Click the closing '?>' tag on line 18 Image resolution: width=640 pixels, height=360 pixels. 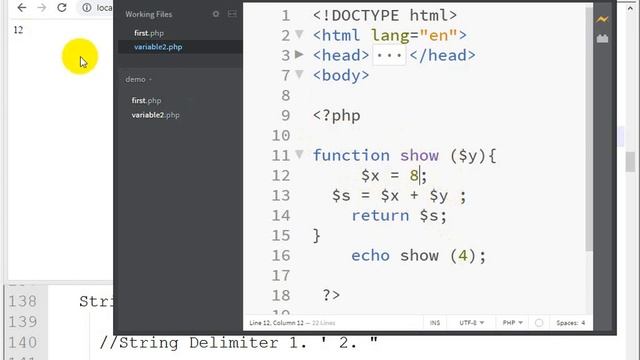point(331,295)
